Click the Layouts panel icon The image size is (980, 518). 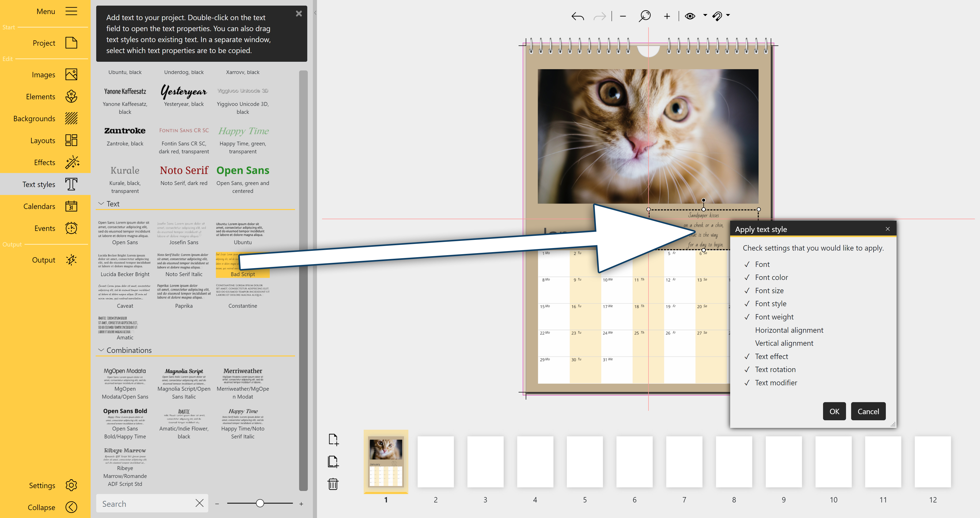click(71, 140)
